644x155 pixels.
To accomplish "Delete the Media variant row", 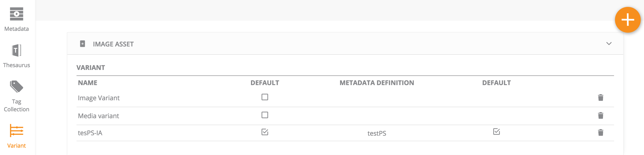I will tap(600, 116).
